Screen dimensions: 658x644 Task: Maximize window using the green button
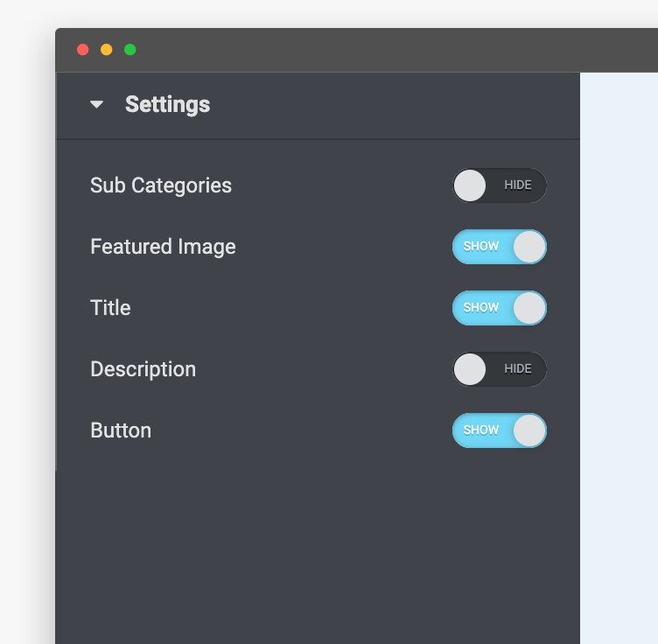[x=130, y=50]
